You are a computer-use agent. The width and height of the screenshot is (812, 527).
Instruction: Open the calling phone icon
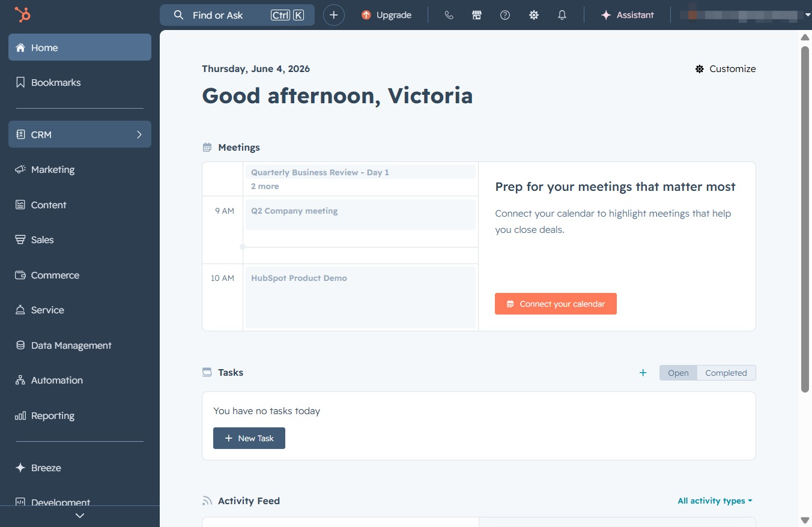pyautogui.click(x=449, y=15)
